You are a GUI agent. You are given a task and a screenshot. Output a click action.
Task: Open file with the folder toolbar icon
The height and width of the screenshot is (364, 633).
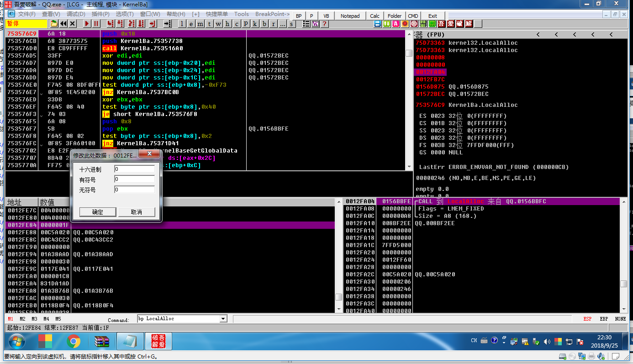click(x=54, y=23)
